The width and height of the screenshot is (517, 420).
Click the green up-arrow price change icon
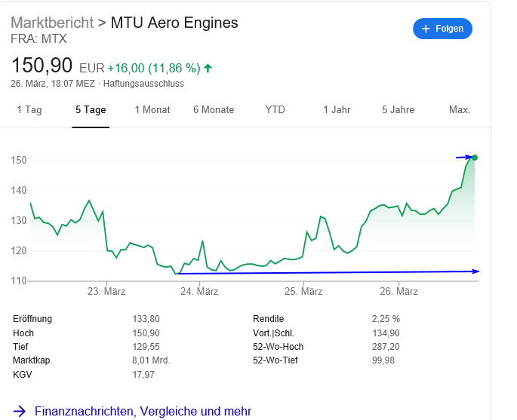[208, 68]
